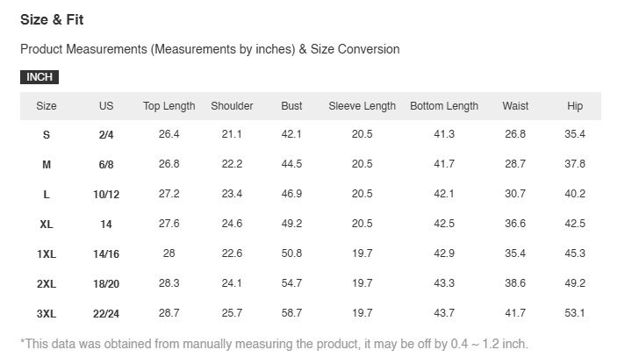The image size is (639, 364).
Task: Select the Size & Fit heading
Action: pyautogui.click(x=52, y=19)
